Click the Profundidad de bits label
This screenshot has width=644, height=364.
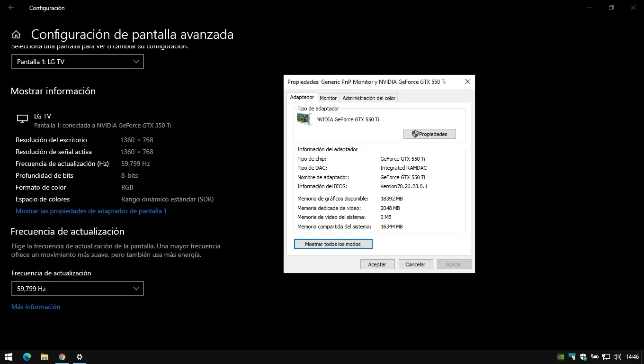(x=45, y=175)
